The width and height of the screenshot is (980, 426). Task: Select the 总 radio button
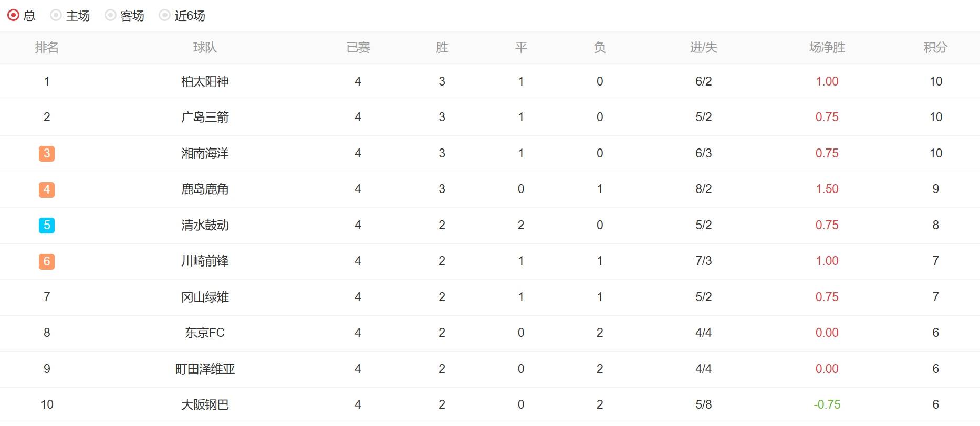14,15
